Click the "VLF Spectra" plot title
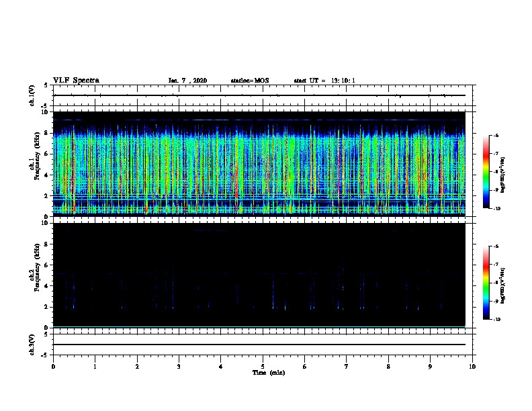This screenshot has width=532, height=411. (76, 81)
